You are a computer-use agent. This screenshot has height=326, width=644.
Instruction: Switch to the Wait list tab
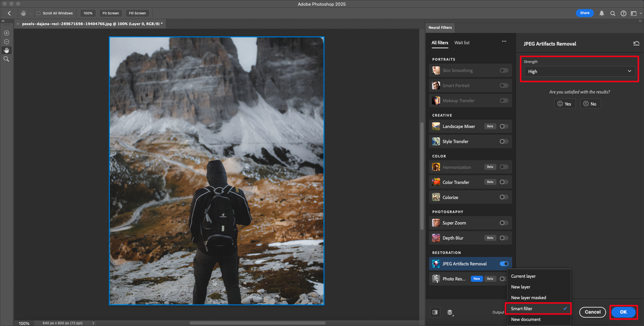[462, 43]
